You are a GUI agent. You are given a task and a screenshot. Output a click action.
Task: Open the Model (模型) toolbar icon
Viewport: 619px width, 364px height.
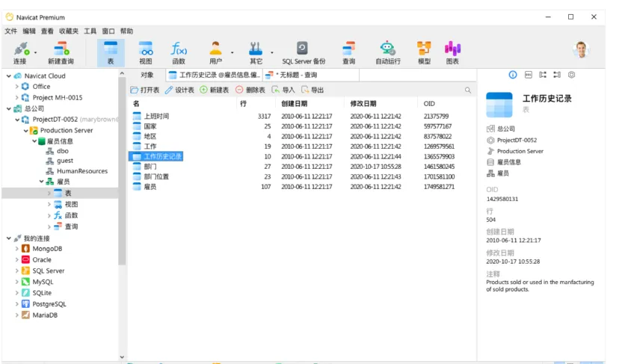[424, 53]
